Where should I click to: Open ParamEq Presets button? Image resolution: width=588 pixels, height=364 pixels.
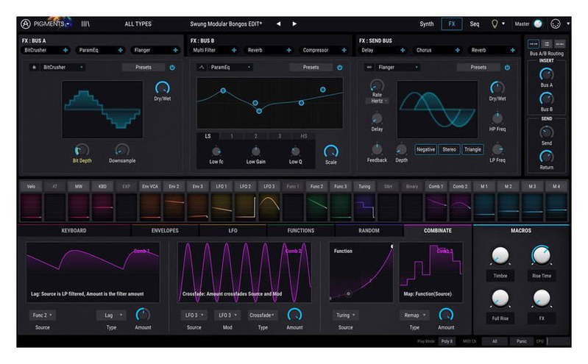(x=311, y=68)
